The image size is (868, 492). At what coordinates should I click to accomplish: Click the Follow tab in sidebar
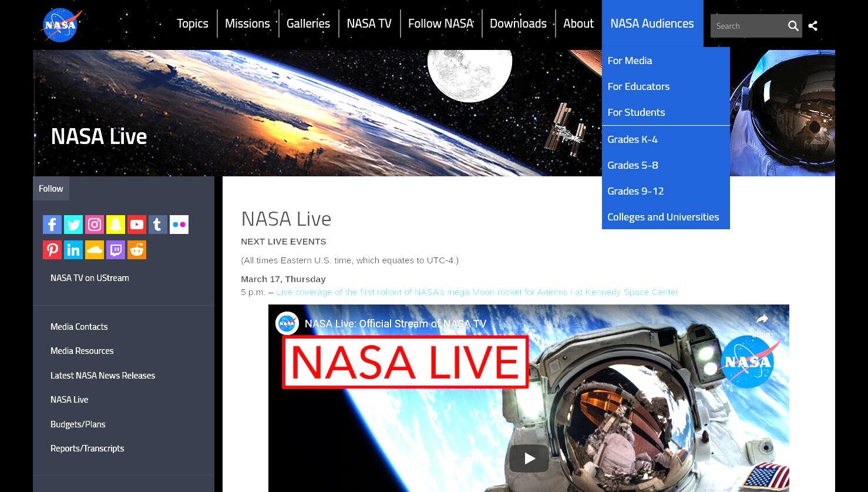point(51,189)
